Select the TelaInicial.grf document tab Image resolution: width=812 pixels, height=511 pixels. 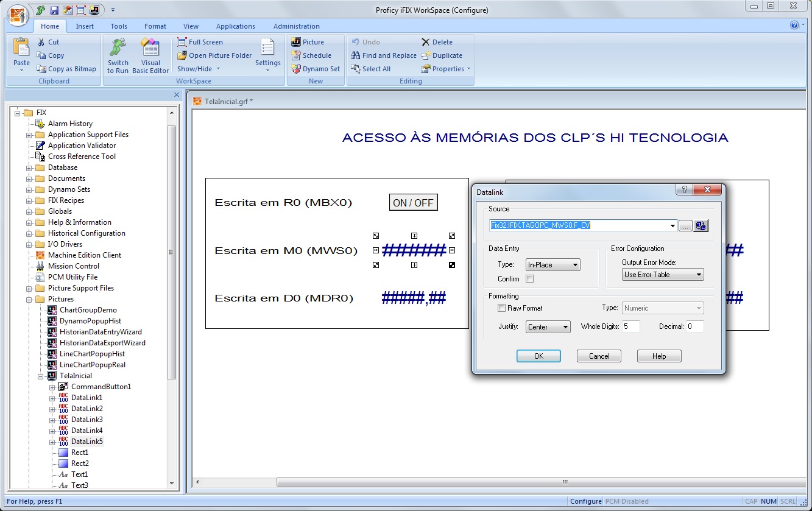click(x=223, y=101)
